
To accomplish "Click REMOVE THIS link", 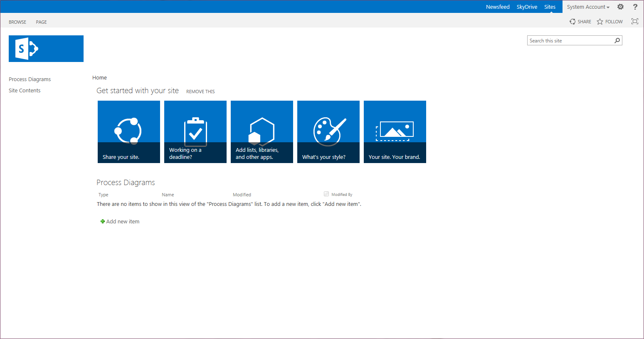I will pos(200,92).
